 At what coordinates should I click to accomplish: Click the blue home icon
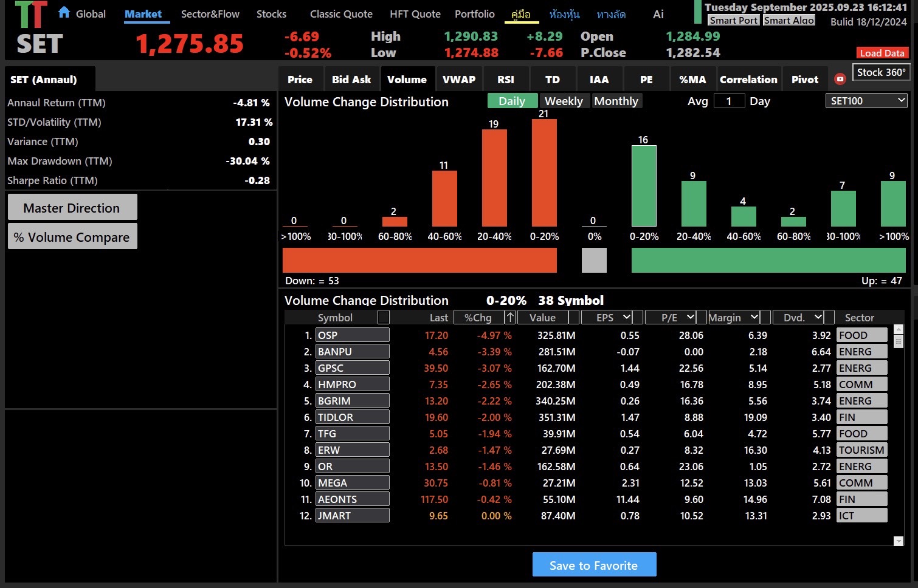[x=64, y=12]
